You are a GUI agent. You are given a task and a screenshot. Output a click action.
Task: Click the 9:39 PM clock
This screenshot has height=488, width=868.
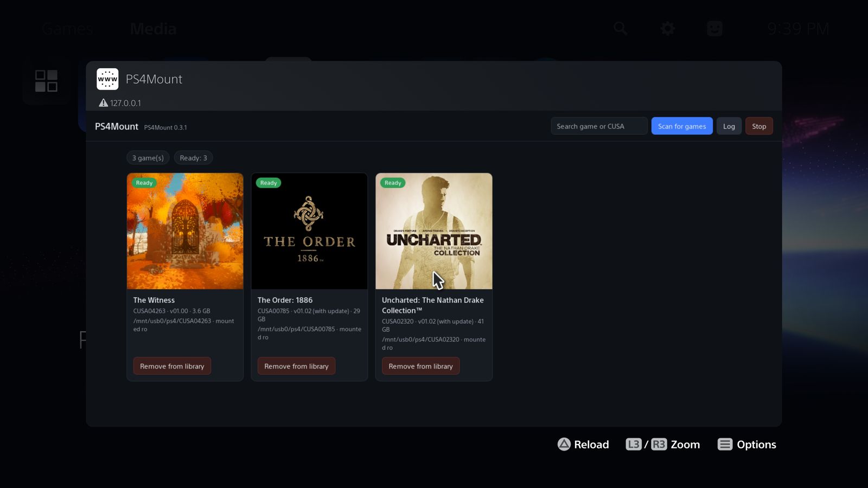point(798,29)
